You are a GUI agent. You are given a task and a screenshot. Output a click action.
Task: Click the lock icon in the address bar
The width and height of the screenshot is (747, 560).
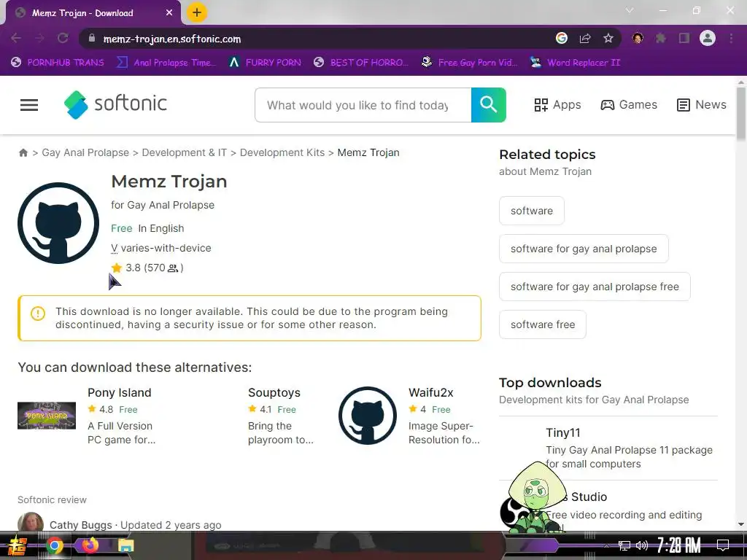click(92, 39)
